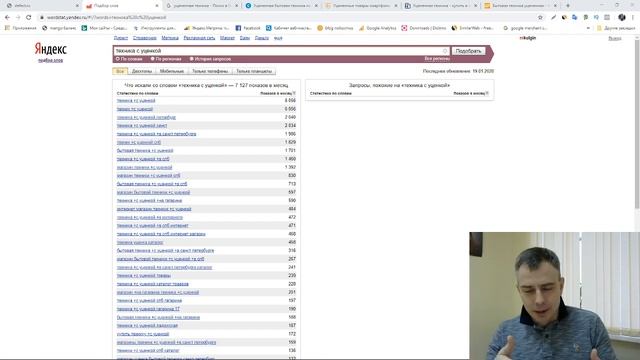Close the Подбор слов browser tab

click(x=157, y=6)
